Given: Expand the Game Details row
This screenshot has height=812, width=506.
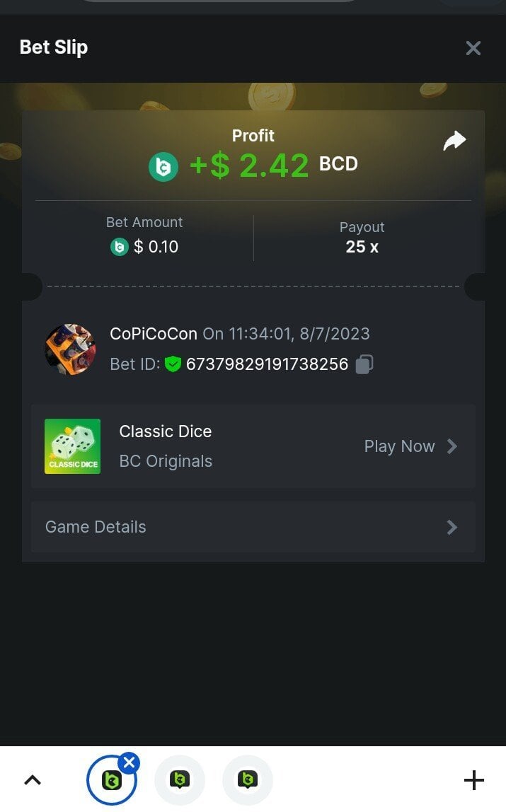Looking at the screenshot, I should [x=253, y=527].
